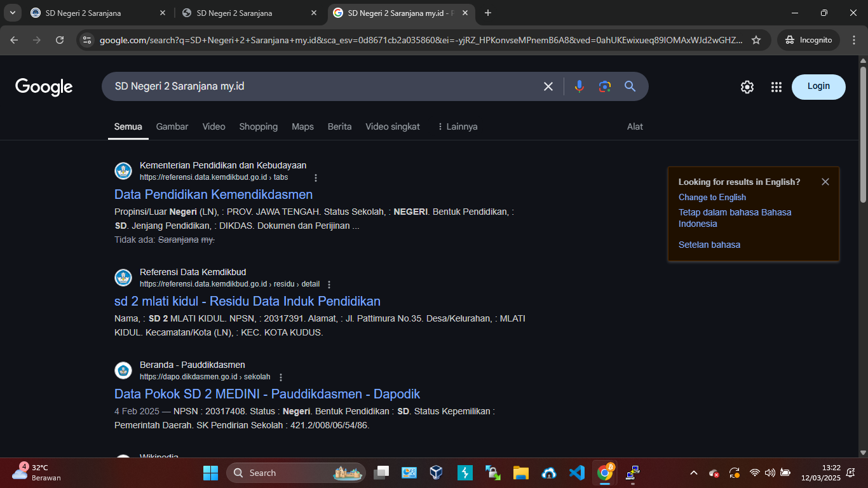
Task: Open the Google apps grid icon
Action: [776, 87]
